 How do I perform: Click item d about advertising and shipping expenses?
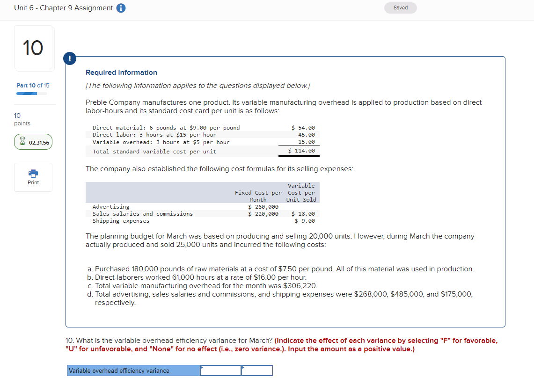[280, 298]
